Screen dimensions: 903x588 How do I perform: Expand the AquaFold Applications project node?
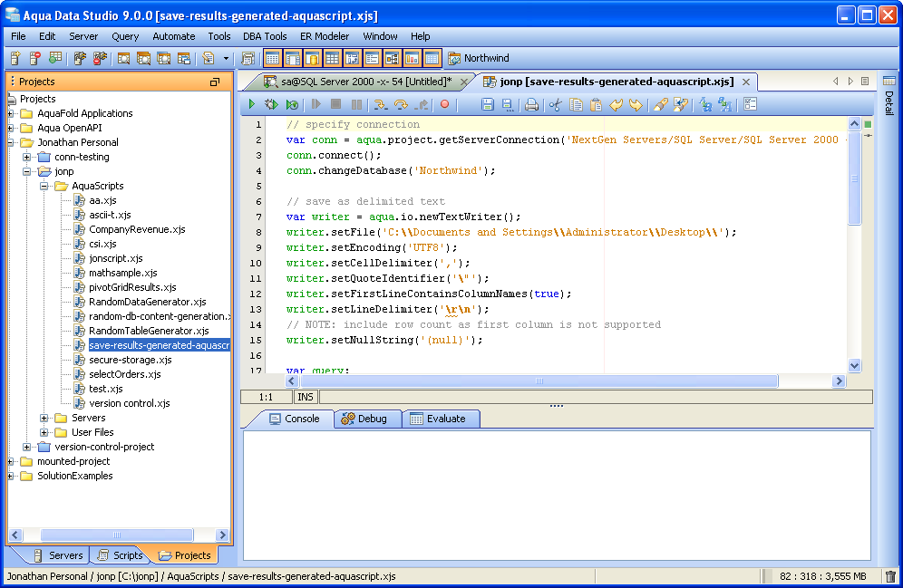pyautogui.click(x=11, y=113)
